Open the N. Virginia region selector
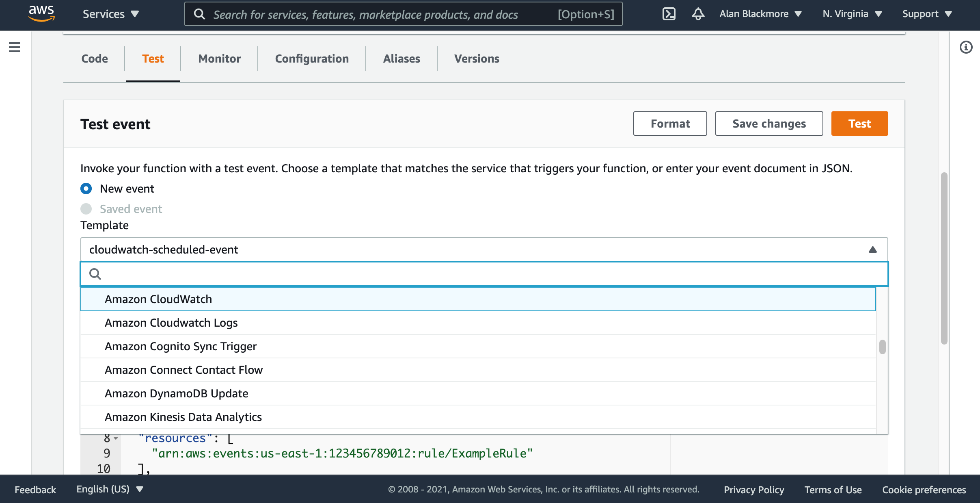The height and width of the screenshot is (503, 980). pyautogui.click(x=852, y=14)
